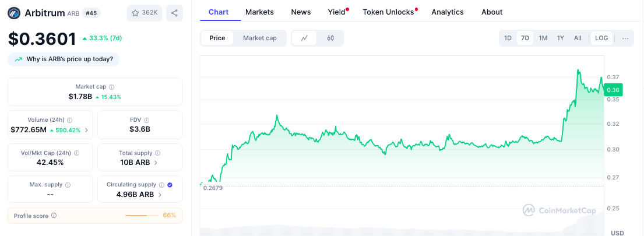Click the 66% profile score value
Image resolution: width=644 pixels, height=236 pixels.
pos(170,216)
